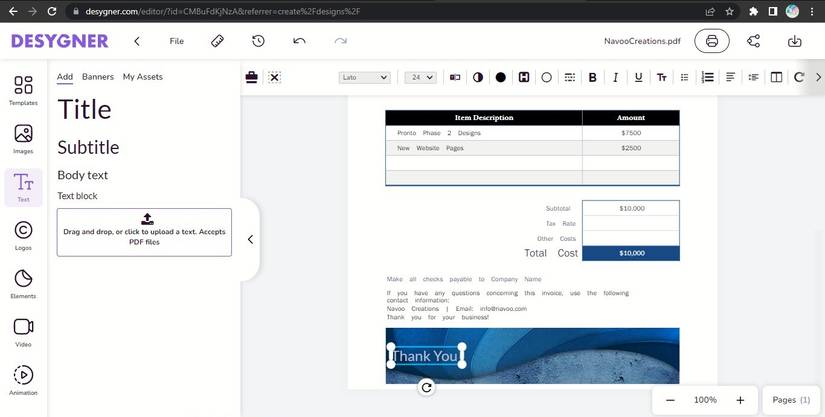Image resolution: width=825 pixels, height=417 pixels.
Task: Click the columns layout icon
Action: [776, 77]
